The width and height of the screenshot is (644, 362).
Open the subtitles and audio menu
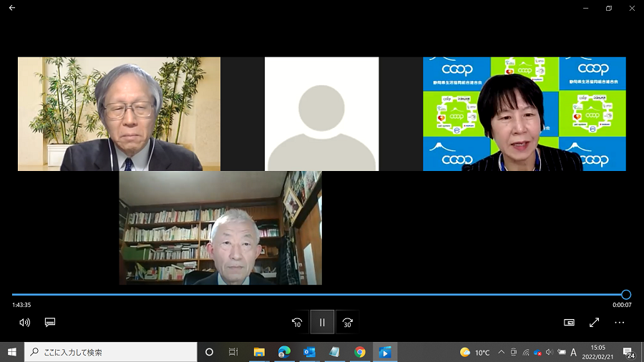(50, 323)
